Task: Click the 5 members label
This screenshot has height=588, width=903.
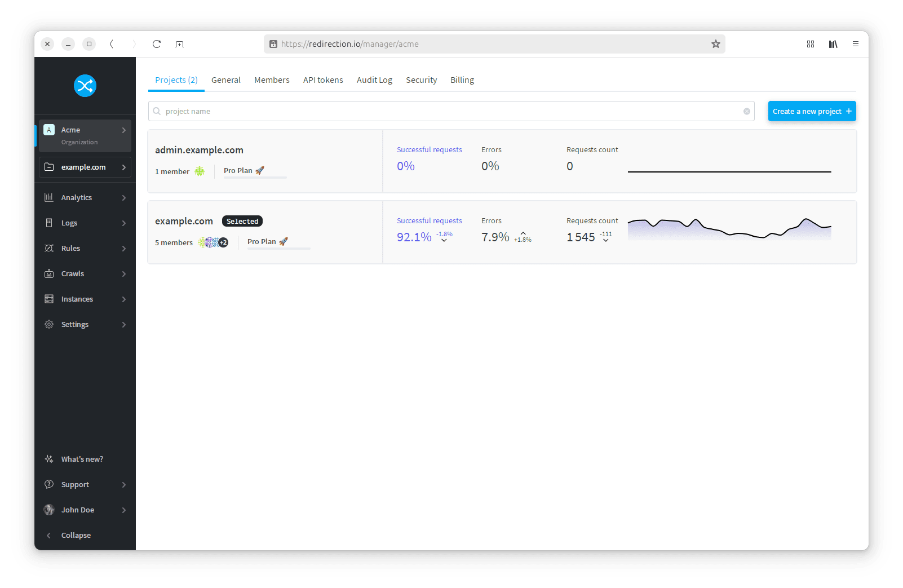Action: coord(174,242)
